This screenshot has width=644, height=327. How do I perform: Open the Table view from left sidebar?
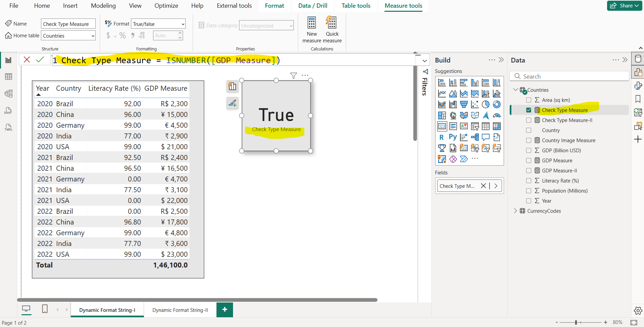tap(8, 76)
